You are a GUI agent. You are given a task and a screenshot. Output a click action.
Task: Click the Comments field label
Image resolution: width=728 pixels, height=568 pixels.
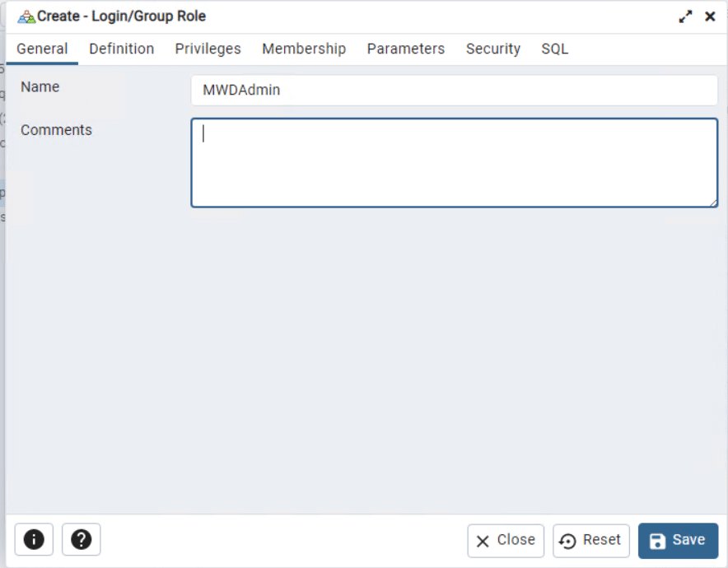point(56,130)
